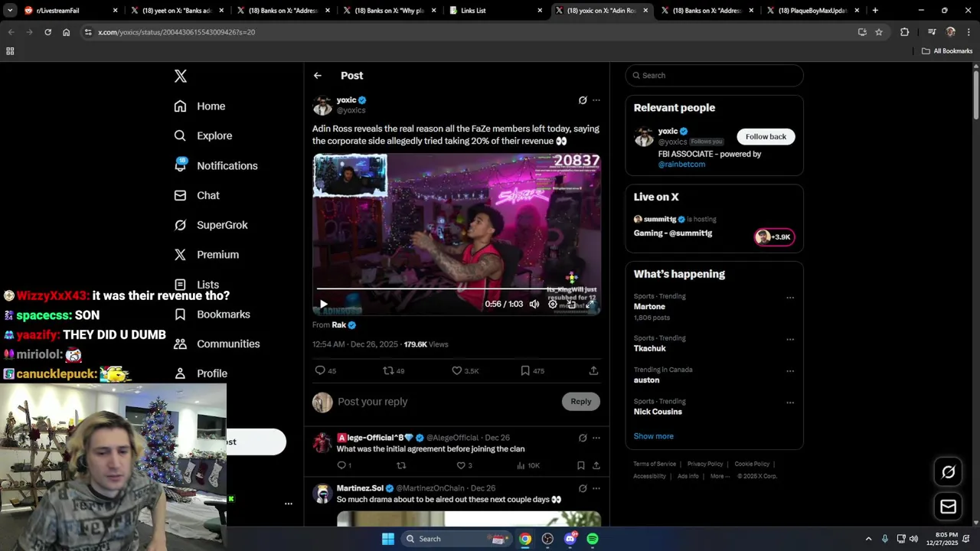Open Chat from the sidebar
Screen dimensions: 980x551
[197, 195]
